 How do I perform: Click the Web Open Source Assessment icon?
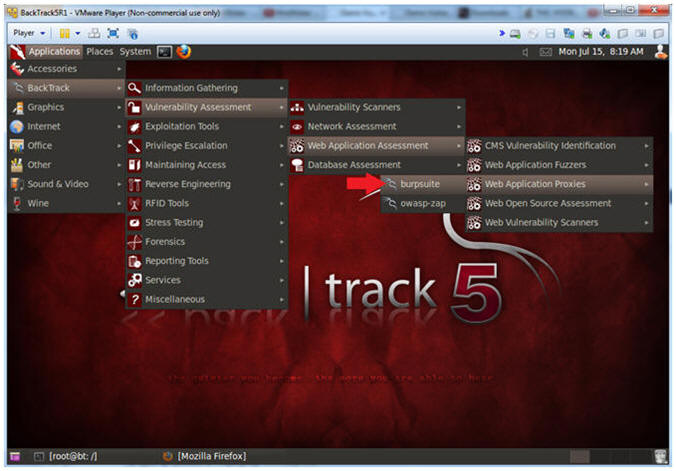474,204
